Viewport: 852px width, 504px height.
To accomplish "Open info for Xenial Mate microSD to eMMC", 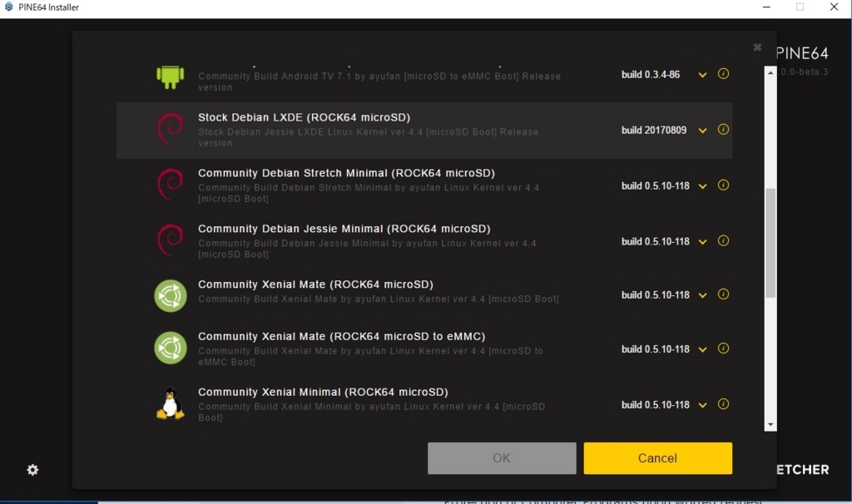I will click(723, 348).
